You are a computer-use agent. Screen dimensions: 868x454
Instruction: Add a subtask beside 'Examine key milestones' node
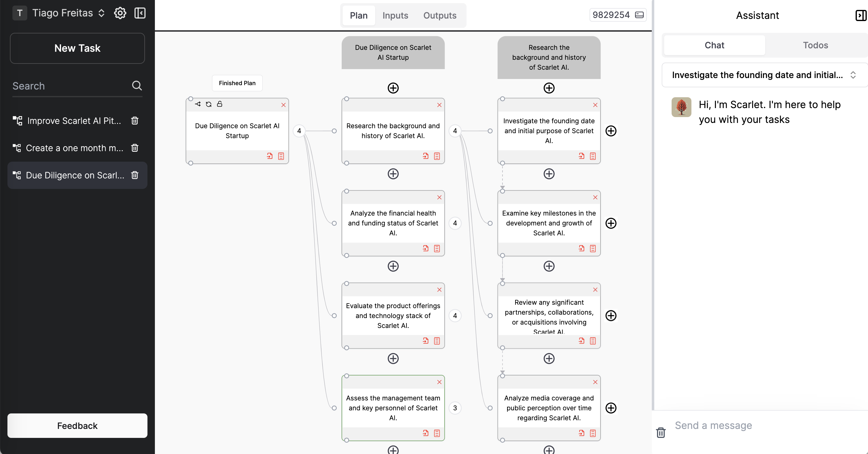pyautogui.click(x=611, y=223)
